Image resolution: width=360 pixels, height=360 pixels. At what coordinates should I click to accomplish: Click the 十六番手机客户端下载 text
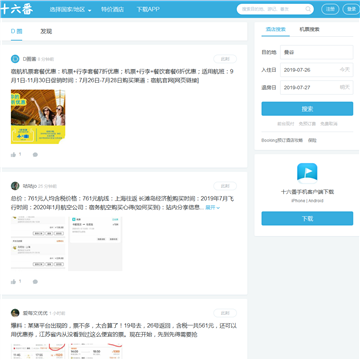coord(307,192)
